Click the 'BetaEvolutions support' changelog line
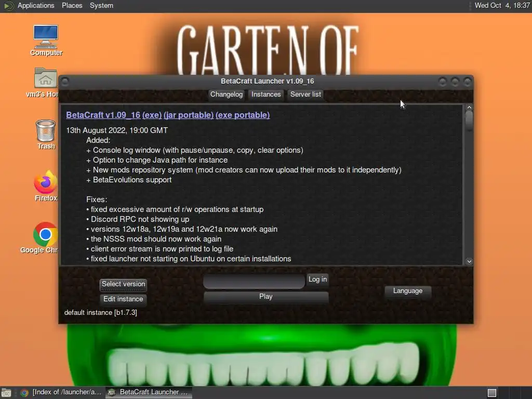 [129, 180]
